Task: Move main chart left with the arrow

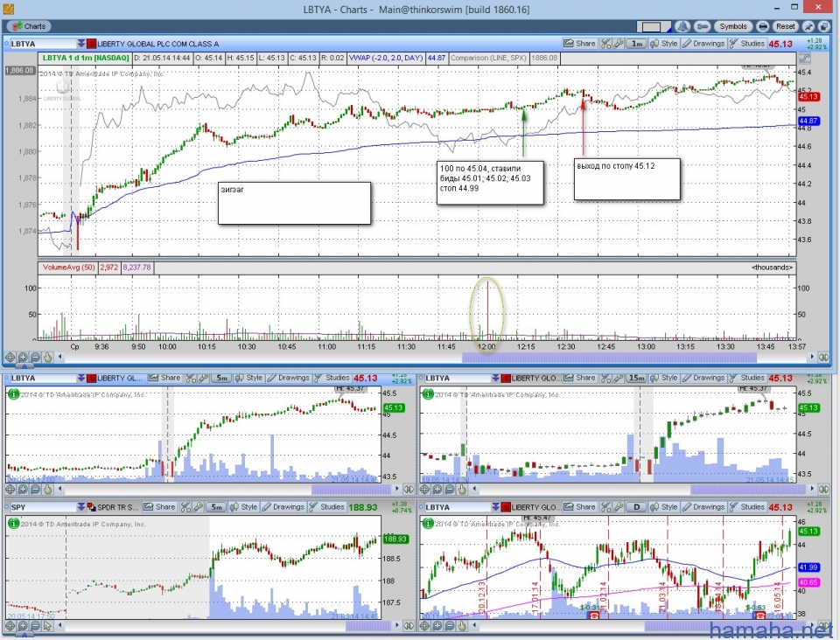Action: click(x=60, y=357)
